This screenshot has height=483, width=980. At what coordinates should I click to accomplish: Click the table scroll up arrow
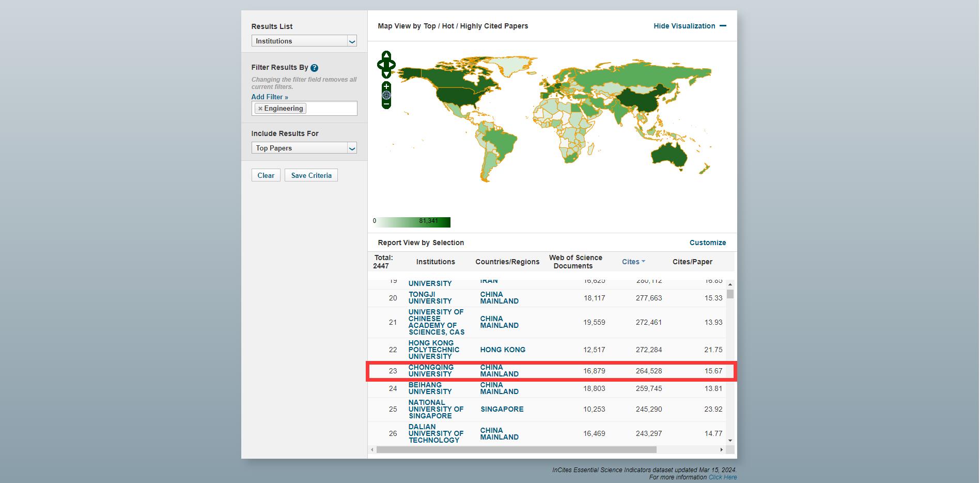[730, 284]
